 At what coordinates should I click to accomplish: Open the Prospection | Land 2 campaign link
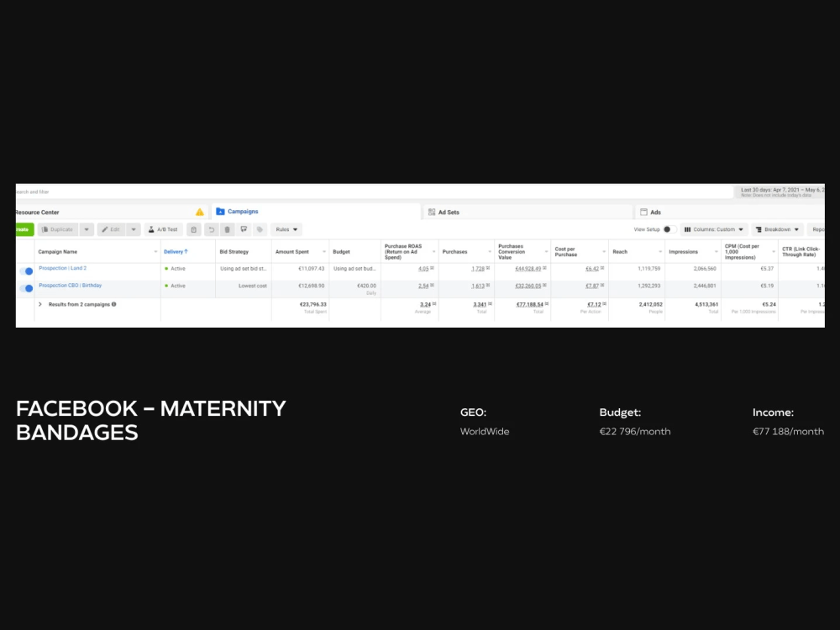coord(63,268)
